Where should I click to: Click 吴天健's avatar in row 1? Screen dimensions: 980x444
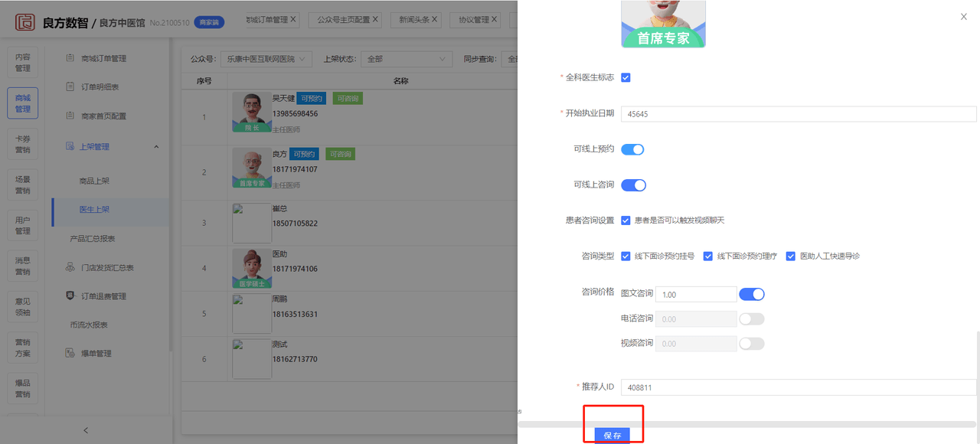(x=251, y=113)
